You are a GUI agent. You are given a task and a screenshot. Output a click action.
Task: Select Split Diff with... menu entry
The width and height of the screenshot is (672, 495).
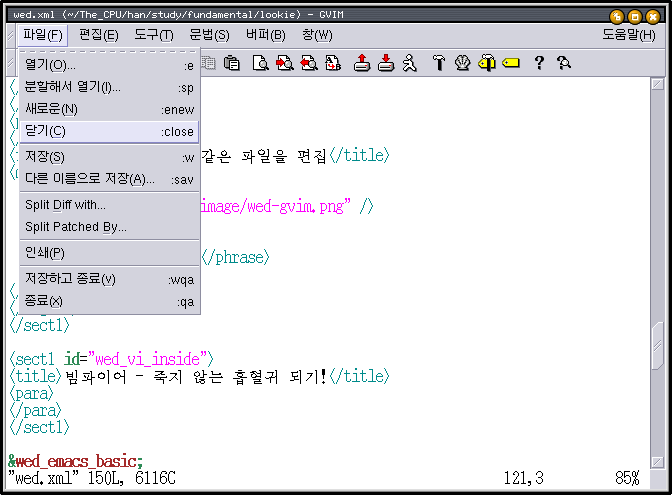click(109, 205)
